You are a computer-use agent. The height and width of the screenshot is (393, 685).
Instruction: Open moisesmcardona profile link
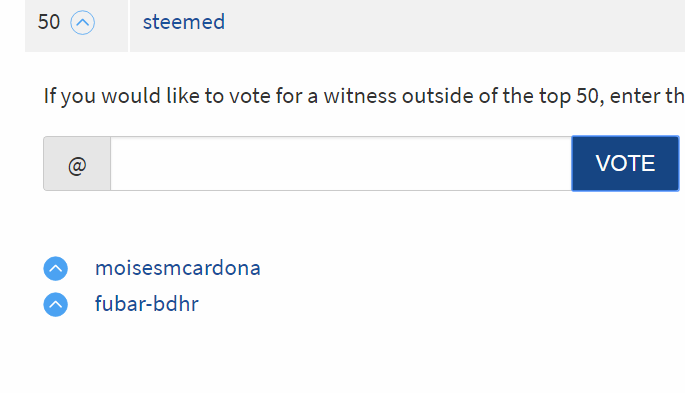click(x=178, y=268)
